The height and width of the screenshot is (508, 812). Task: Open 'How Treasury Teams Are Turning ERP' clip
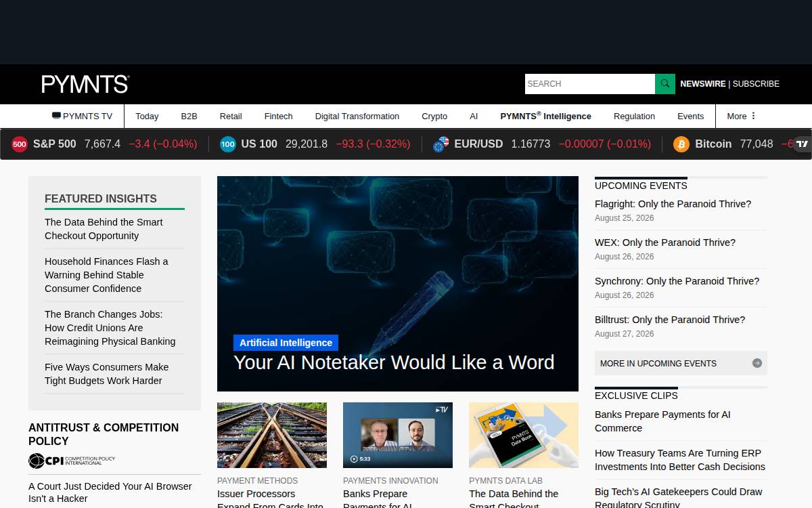680,460
